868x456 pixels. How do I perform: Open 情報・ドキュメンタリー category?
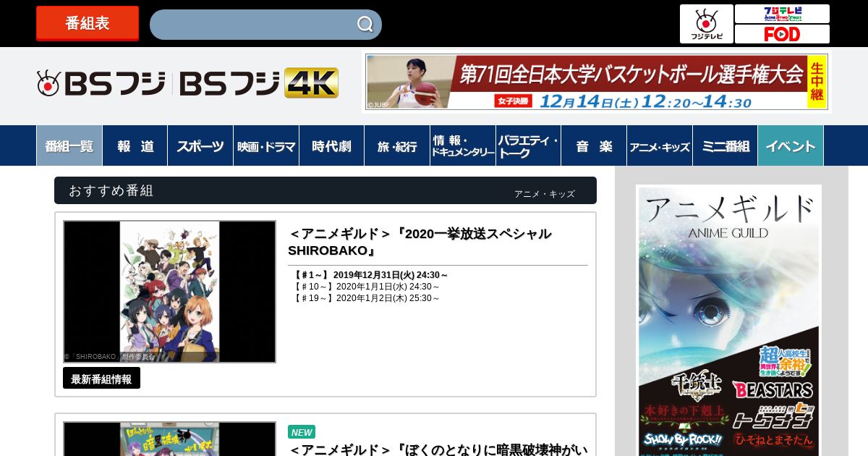(x=463, y=145)
